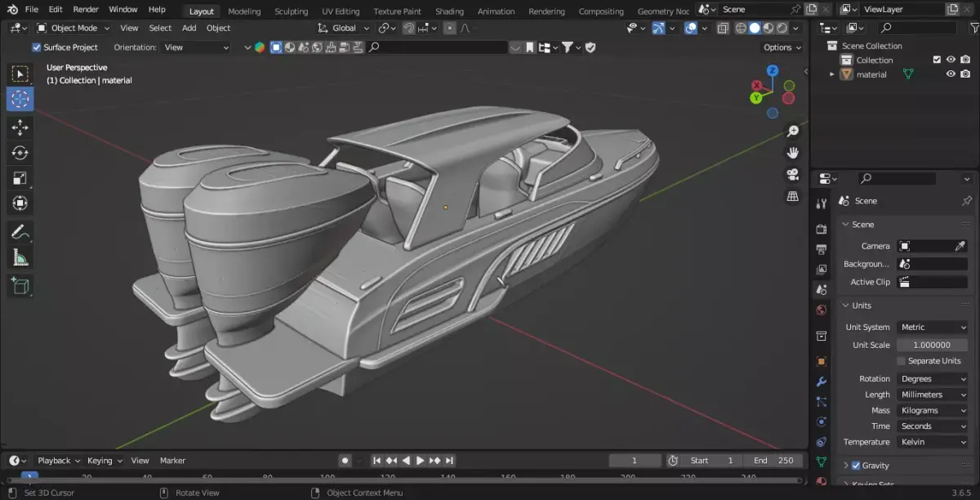Open the Output properties tab icon
The height and width of the screenshot is (500, 980).
(822, 249)
